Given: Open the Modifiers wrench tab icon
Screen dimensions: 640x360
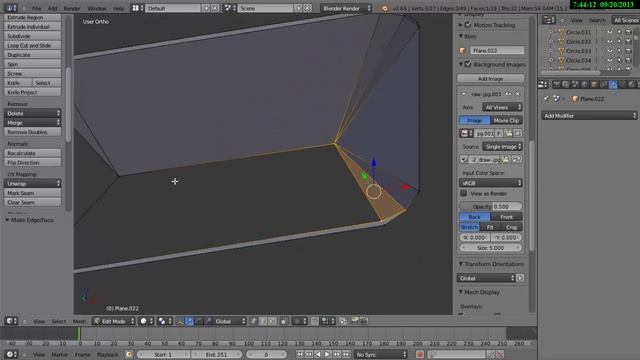Looking at the screenshot, I should point(613,84).
